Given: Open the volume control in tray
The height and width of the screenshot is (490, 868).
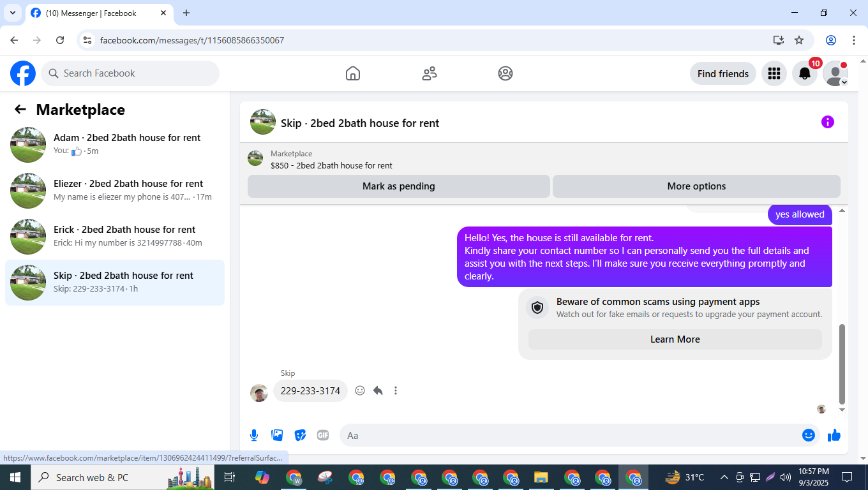Looking at the screenshot, I should tap(786, 477).
